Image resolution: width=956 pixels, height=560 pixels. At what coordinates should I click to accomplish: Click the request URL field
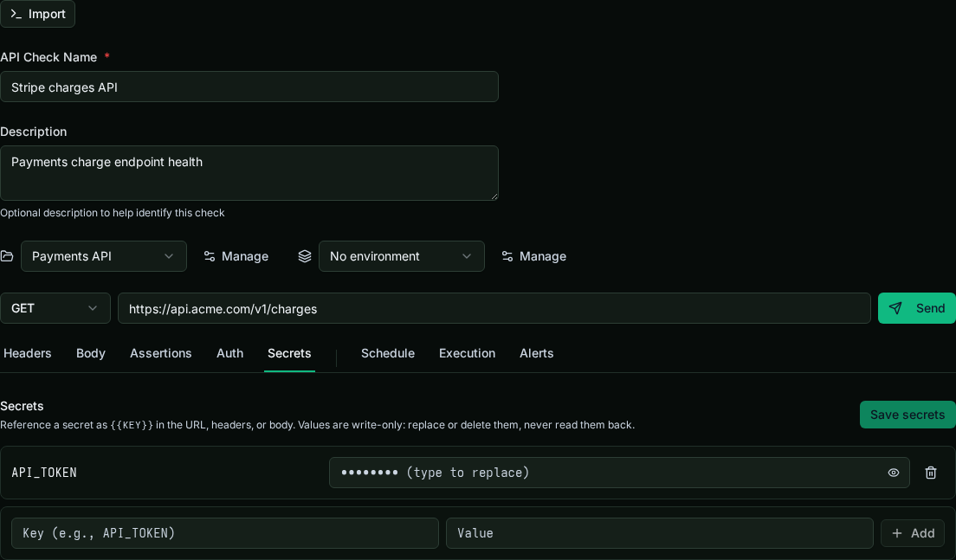[494, 308]
